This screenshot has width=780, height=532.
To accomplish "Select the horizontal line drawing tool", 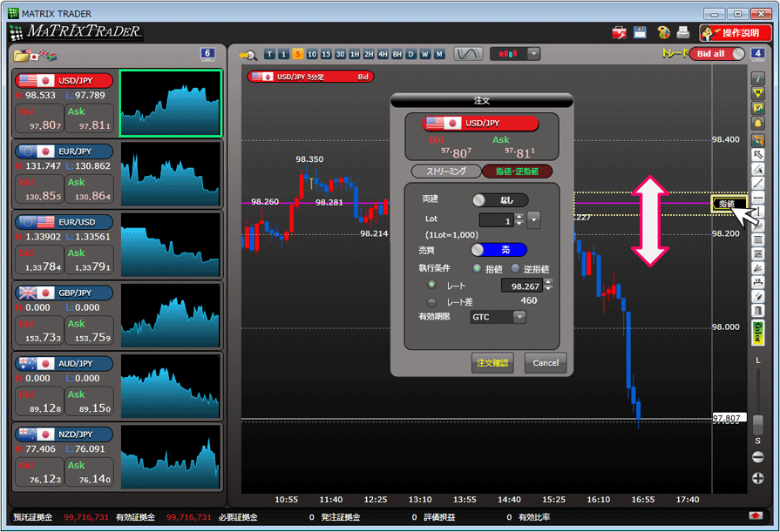I will (757, 198).
